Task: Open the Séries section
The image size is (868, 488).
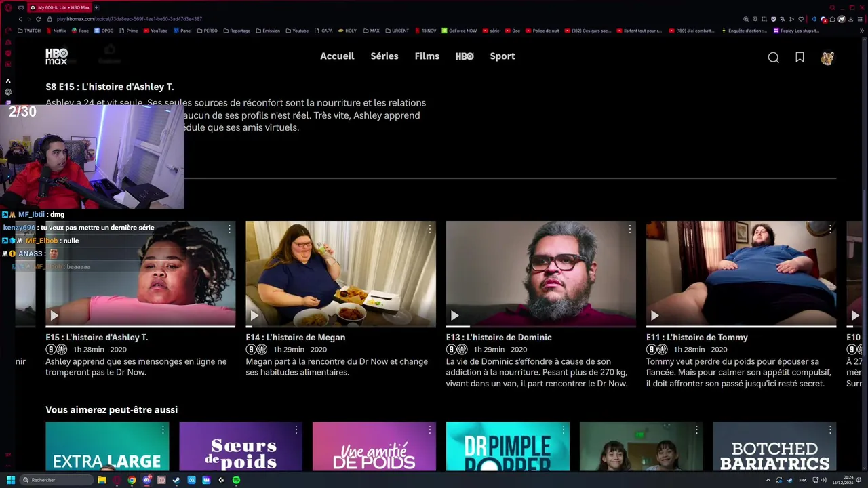Action: [384, 56]
